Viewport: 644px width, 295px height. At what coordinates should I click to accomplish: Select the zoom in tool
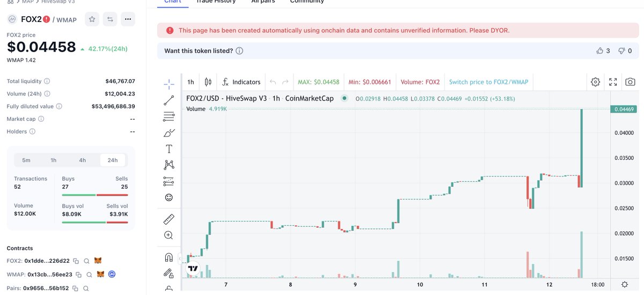point(169,235)
